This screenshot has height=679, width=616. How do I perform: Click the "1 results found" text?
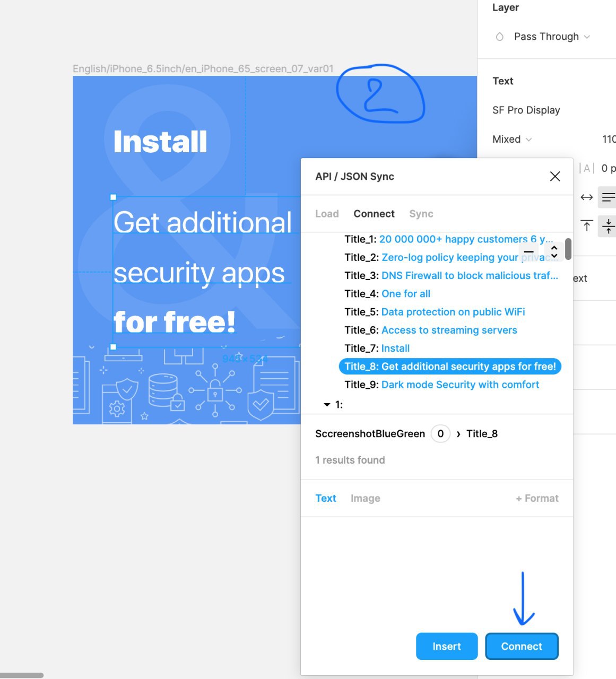[x=350, y=460]
